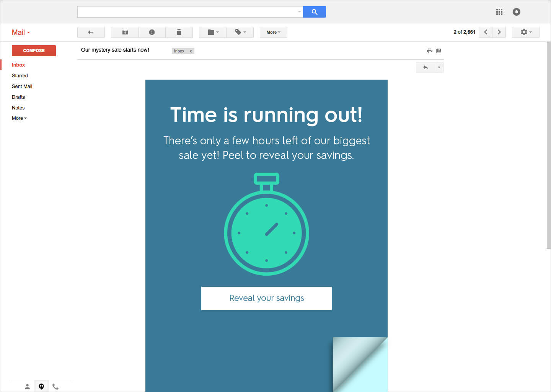Open the settings gear menu
Screen dimensions: 551x392
526,32
